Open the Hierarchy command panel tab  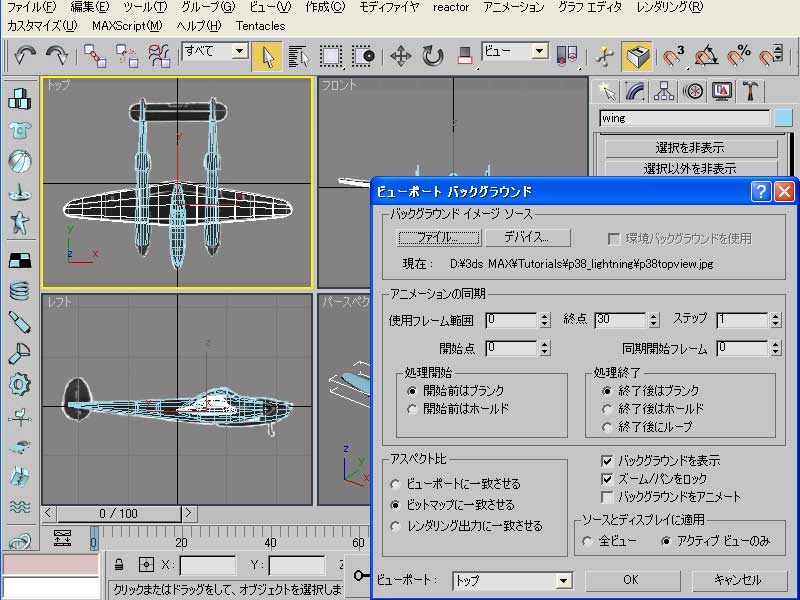663,92
